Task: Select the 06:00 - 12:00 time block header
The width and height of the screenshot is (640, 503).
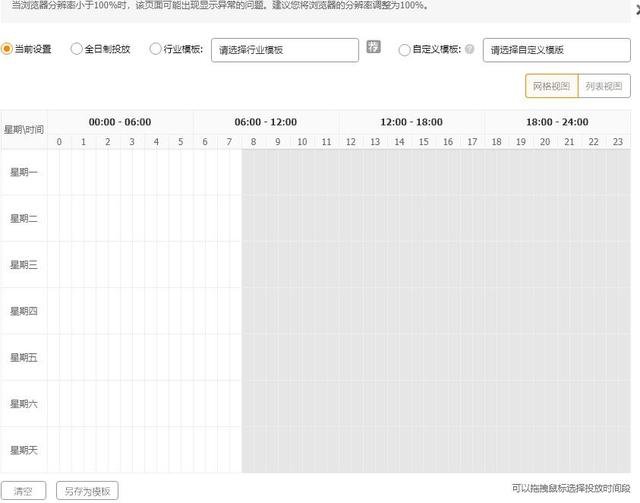Action: pyautogui.click(x=266, y=122)
